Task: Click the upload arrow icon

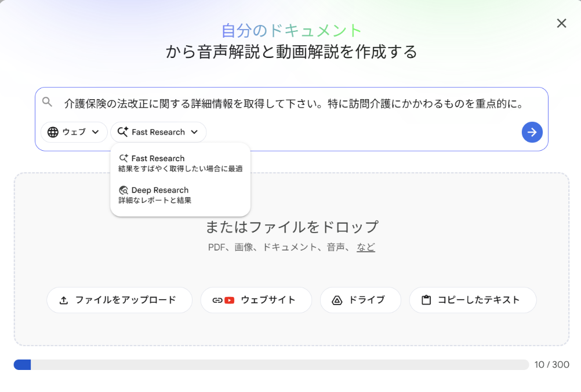Action: [x=64, y=300]
